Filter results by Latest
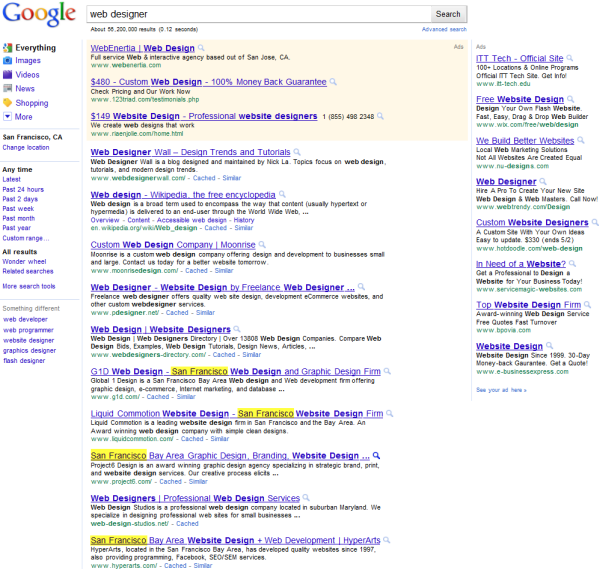600x569 pixels. click(11, 179)
